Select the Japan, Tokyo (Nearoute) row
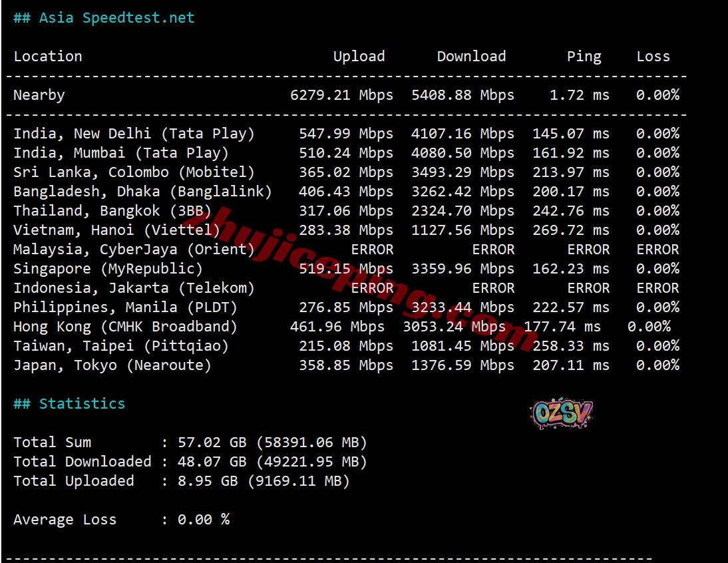Image resolution: width=728 pixels, height=563 pixels. (112, 365)
